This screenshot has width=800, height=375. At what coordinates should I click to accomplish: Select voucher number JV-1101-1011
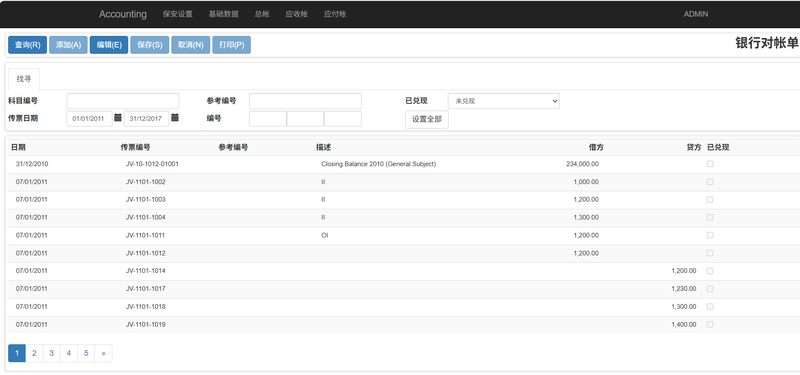tap(145, 235)
